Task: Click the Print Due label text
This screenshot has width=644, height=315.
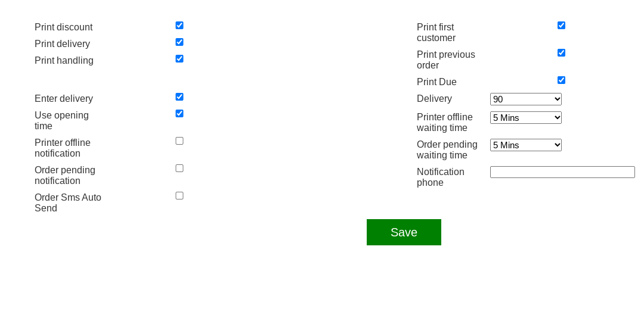Action: (x=436, y=82)
